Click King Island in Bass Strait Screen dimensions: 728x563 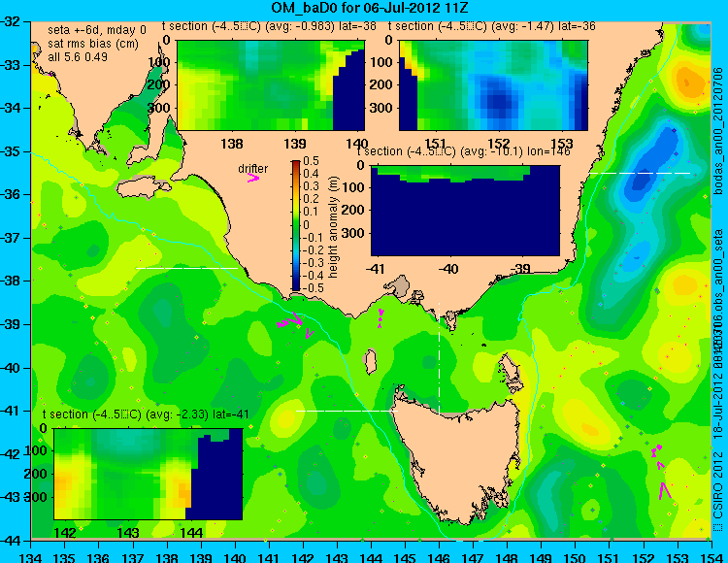370,362
